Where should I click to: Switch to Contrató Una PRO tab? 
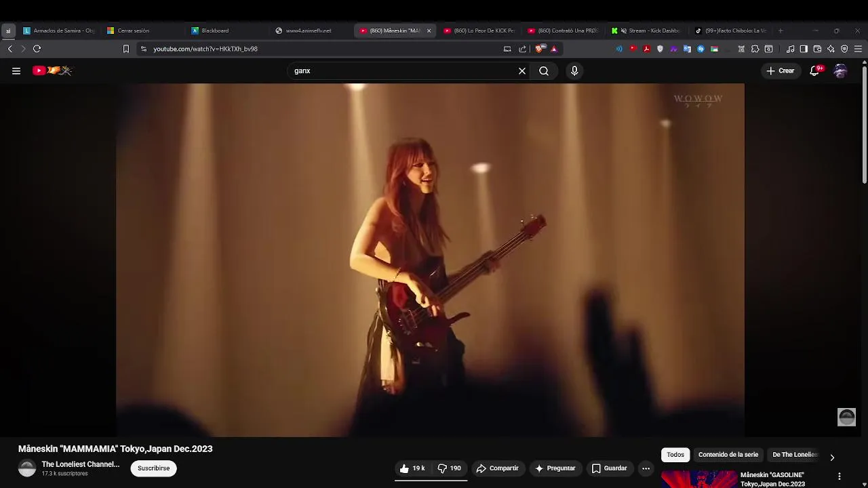click(563, 30)
